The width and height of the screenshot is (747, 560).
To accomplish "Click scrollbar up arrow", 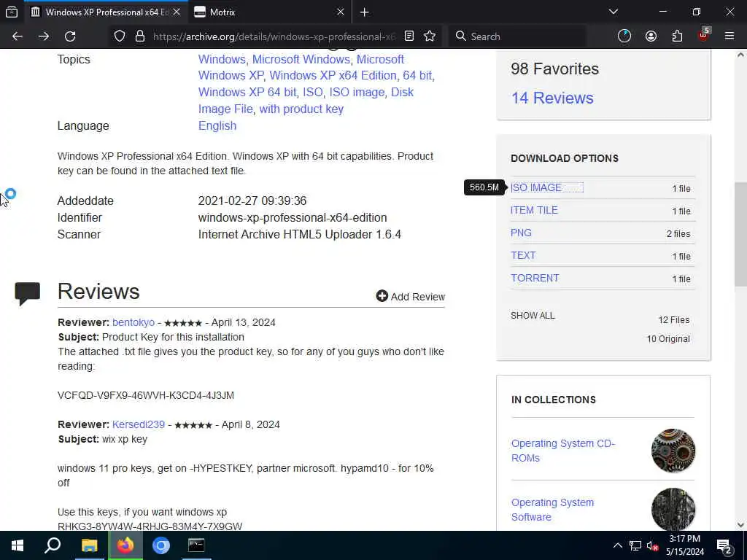I will click(x=740, y=55).
